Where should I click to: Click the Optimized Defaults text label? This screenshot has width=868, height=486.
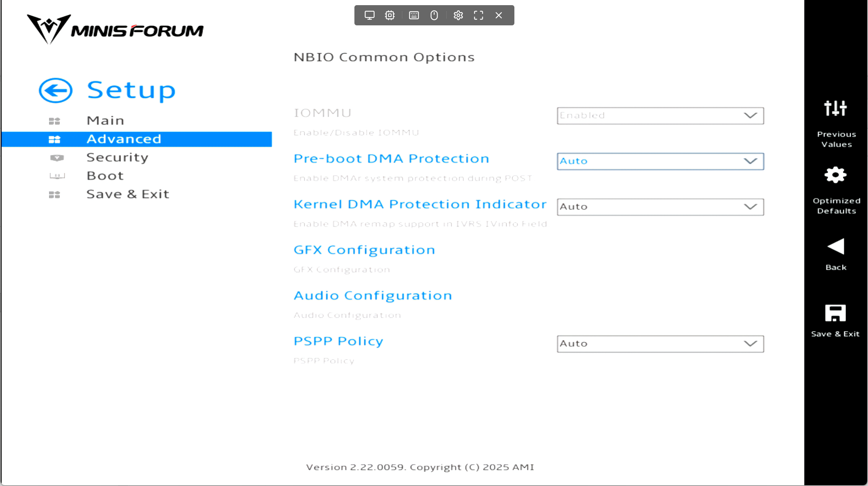(x=836, y=206)
